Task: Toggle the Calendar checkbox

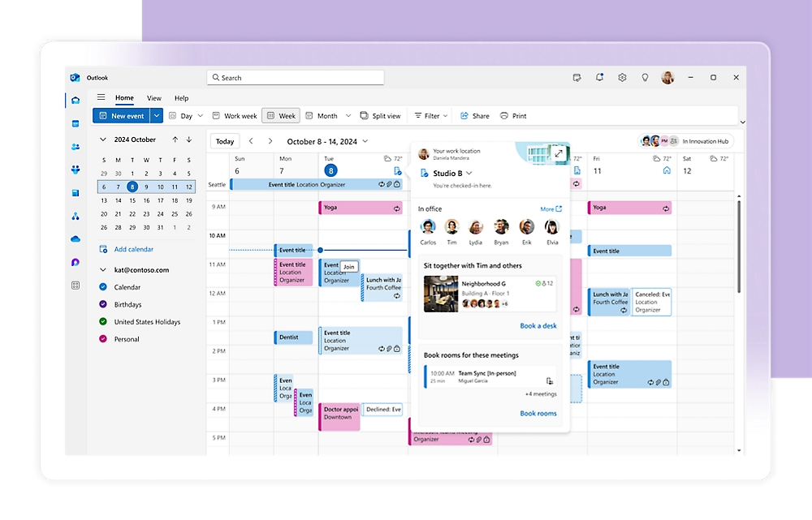Action: click(103, 287)
